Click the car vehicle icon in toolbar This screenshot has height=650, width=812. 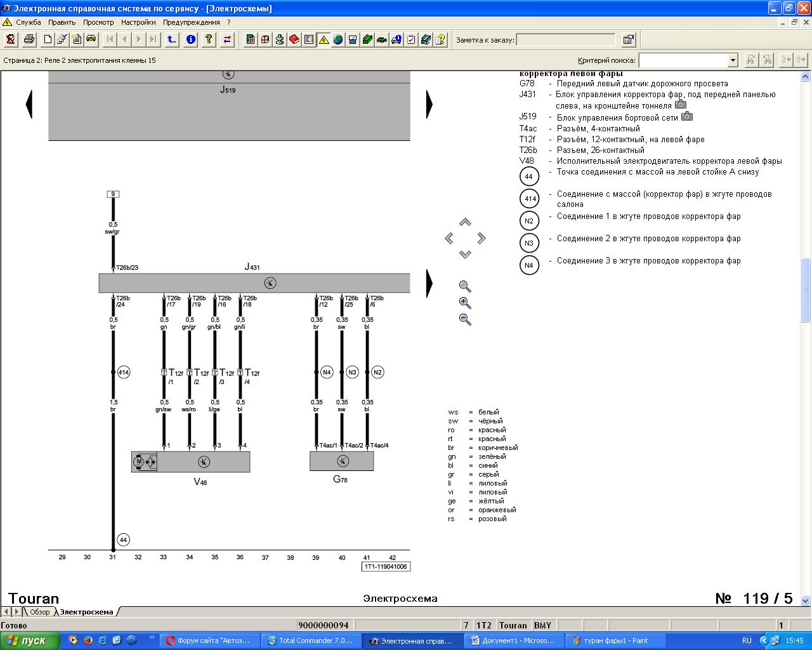(91, 39)
